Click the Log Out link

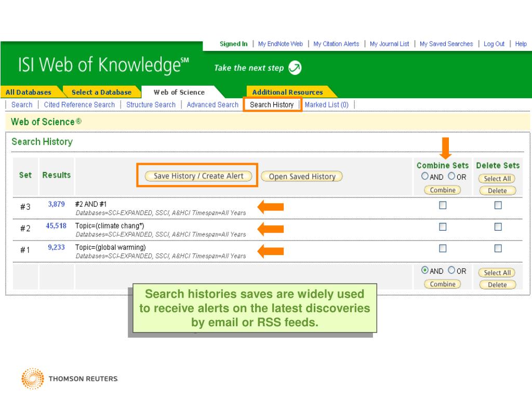pos(494,44)
